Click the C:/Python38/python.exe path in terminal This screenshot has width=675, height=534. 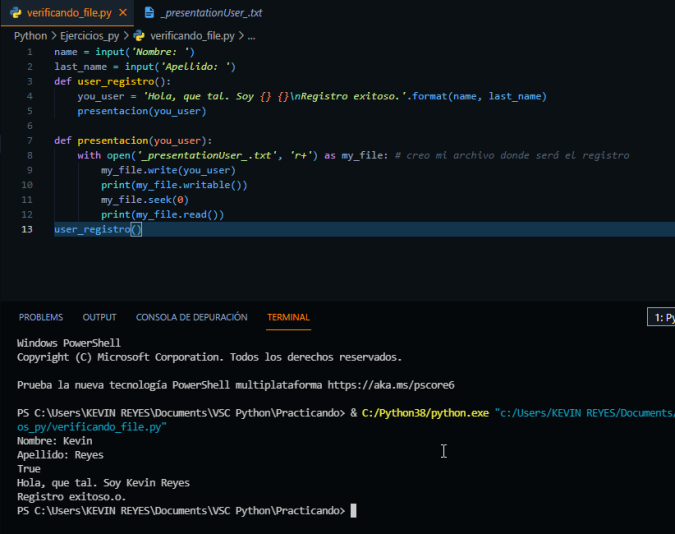(424, 412)
